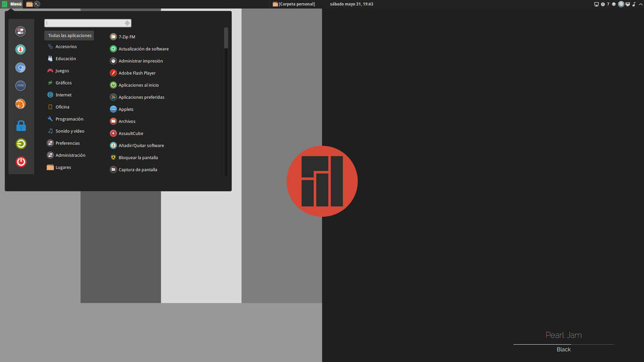Select the Internet category

63,95
